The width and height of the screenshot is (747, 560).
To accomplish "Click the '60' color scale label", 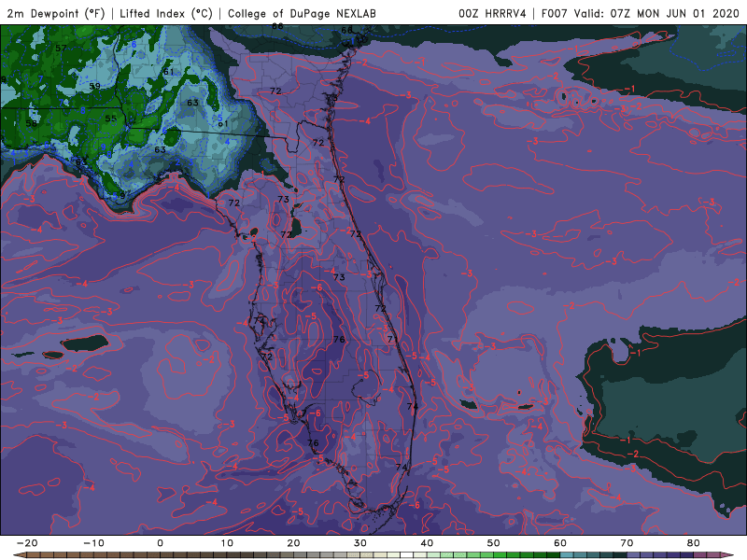I will click(560, 543).
